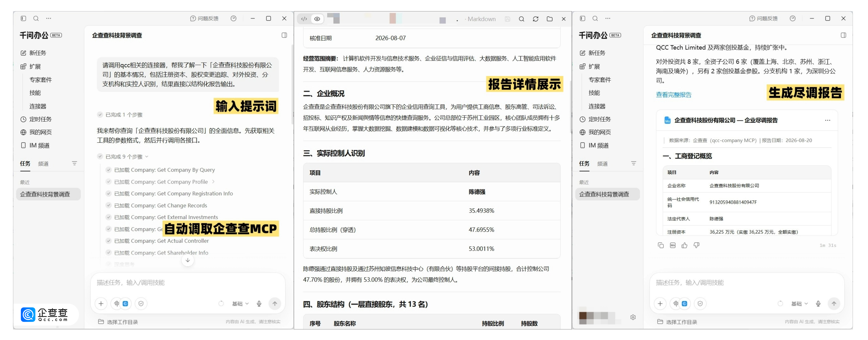Switch Markdown viewer to source code view
Screen dimensions: 868x340
click(x=304, y=19)
